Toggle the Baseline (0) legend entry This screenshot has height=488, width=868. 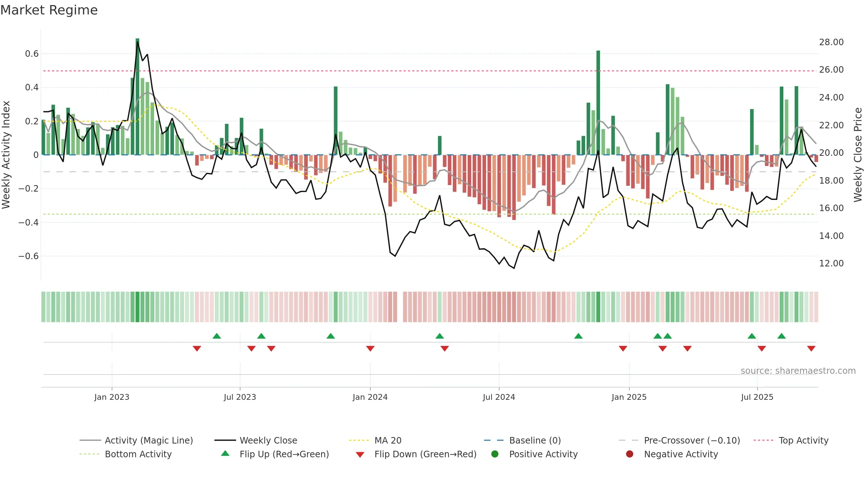522,440
